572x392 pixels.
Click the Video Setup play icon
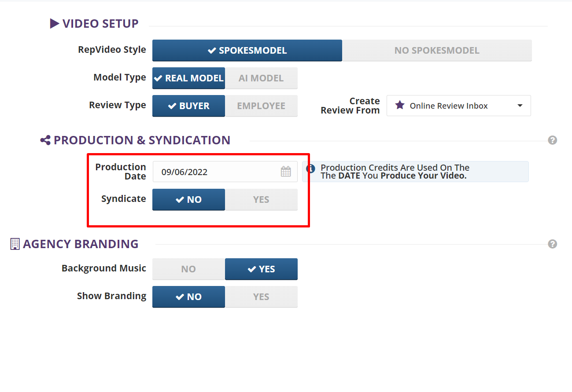click(x=55, y=24)
